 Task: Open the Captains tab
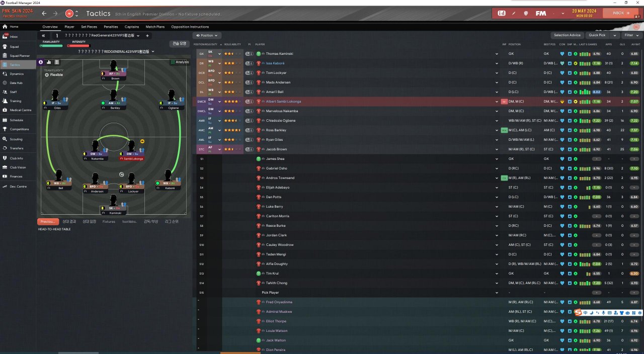(132, 27)
